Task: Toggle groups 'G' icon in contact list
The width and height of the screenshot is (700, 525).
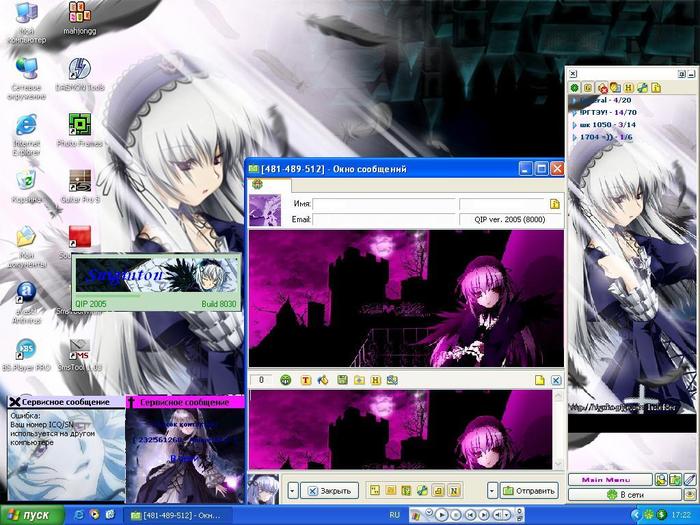Action: click(588, 88)
